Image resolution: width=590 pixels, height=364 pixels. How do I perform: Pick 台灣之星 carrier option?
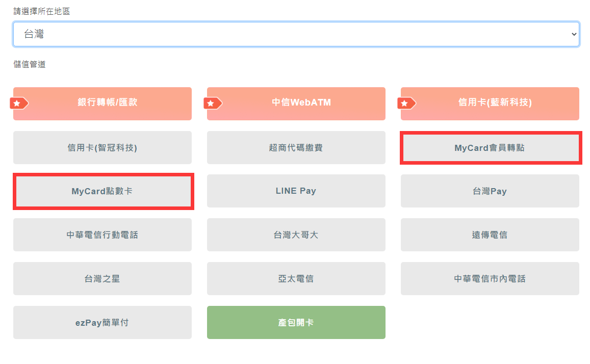point(102,279)
